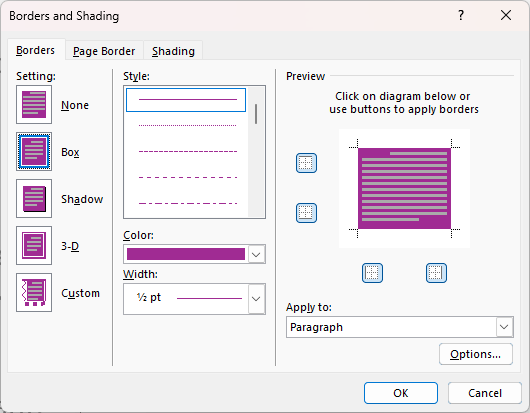Select the solid line style
This screenshot has height=413, width=530.
[x=186, y=100]
